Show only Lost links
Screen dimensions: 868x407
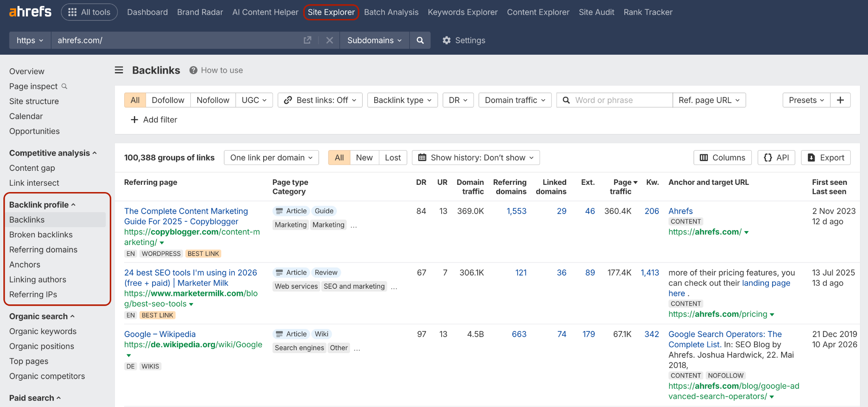pos(393,158)
